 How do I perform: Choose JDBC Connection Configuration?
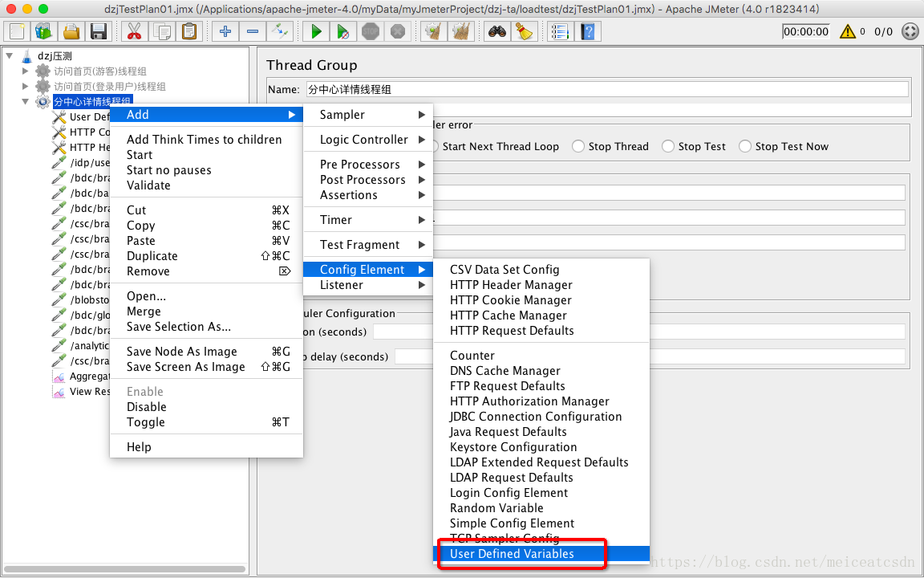tap(541, 417)
